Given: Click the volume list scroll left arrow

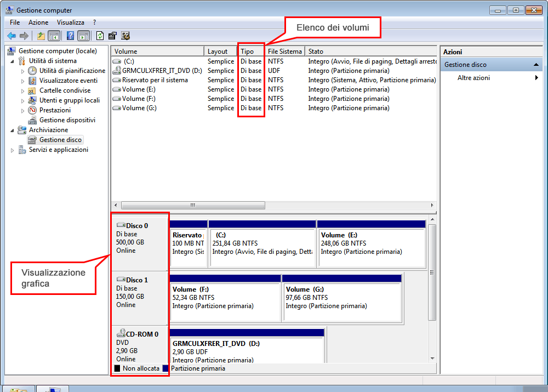Looking at the screenshot, I should [116, 205].
